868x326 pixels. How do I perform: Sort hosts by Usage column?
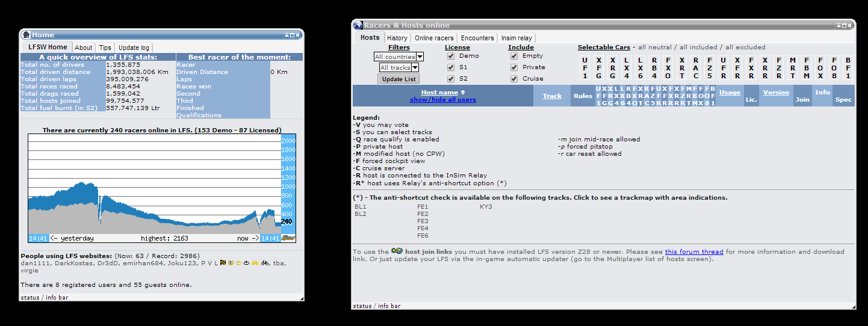tap(730, 93)
